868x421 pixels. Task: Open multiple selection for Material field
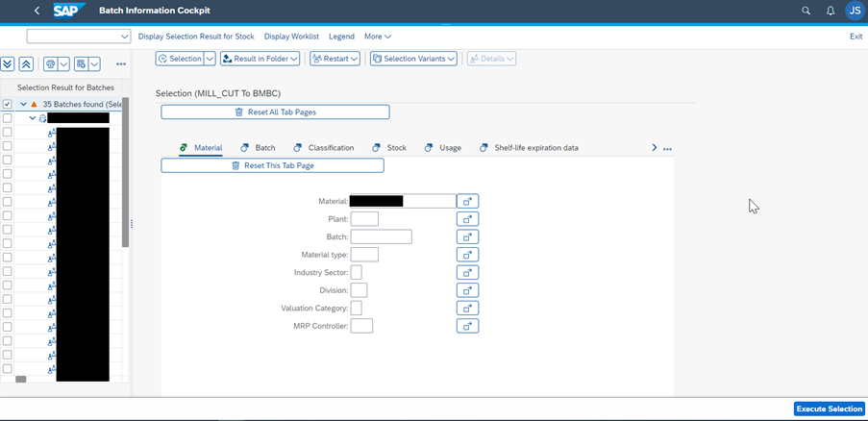[x=467, y=202]
